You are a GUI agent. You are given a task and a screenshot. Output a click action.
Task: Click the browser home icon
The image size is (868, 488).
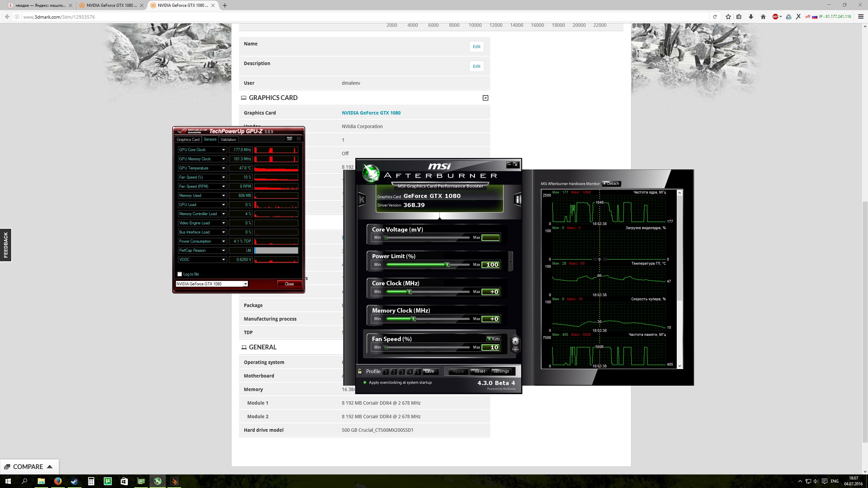pyautogui.click(x=763, y=17)
